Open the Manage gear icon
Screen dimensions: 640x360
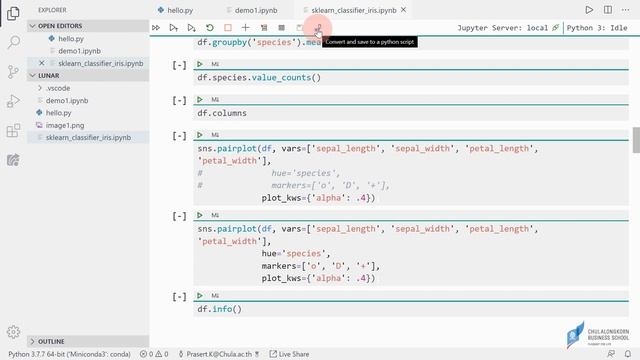click(13, 332)
